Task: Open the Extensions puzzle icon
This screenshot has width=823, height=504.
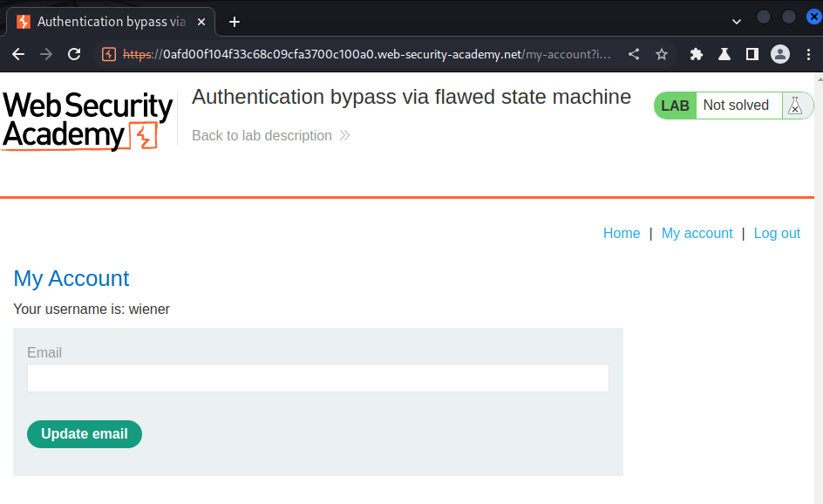Action: point(697,54)
